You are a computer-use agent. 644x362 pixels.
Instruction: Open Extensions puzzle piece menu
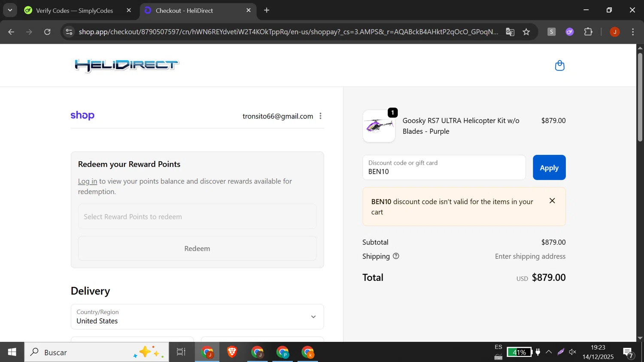[x=588, y=32]
